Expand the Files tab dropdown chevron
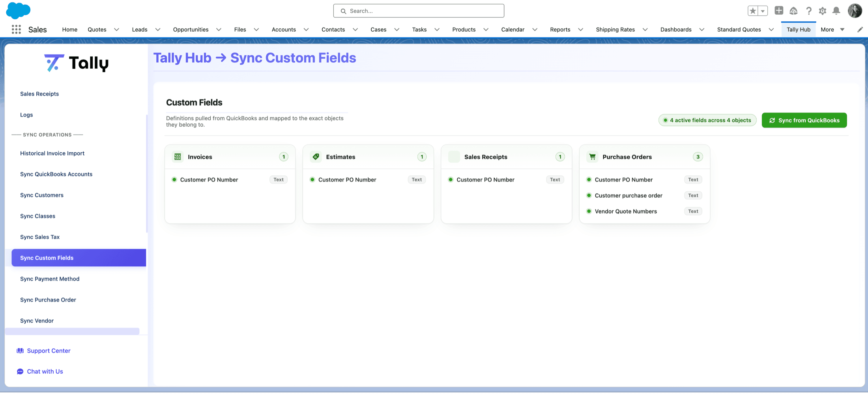The width and height of the screenshot is (868, 395). (x=256, y=30)
